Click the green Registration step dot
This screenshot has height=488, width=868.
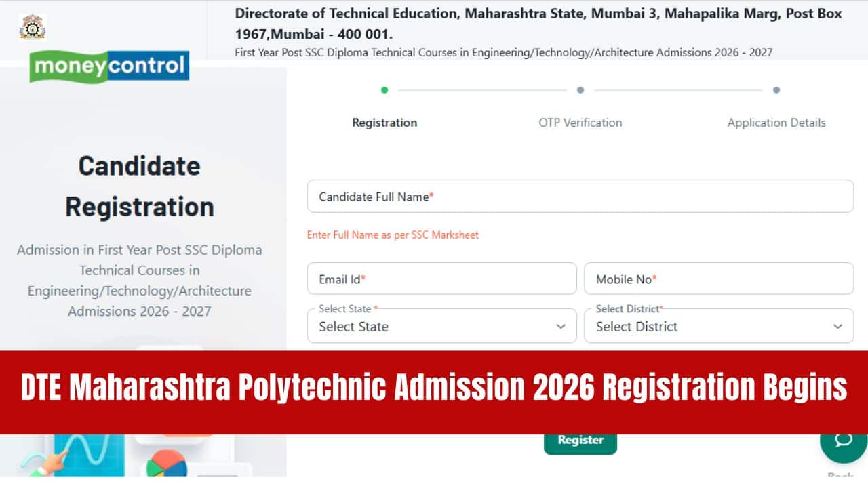tap(384, 89)
